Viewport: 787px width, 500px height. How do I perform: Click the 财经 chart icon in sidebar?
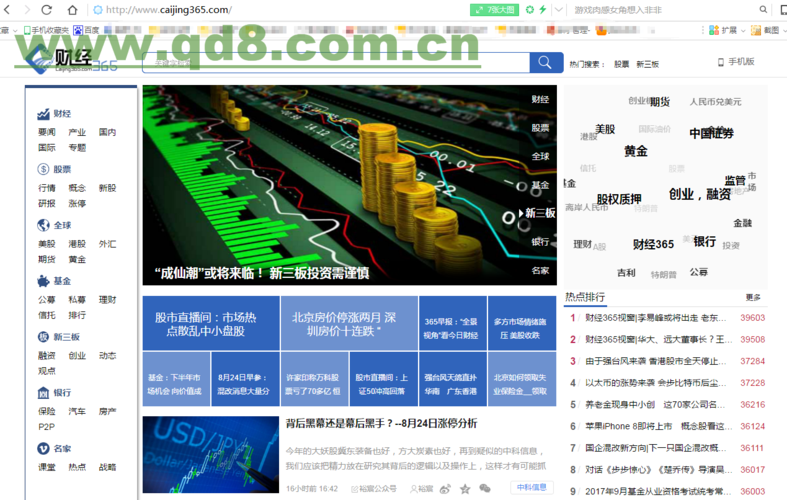pos(43,114)
